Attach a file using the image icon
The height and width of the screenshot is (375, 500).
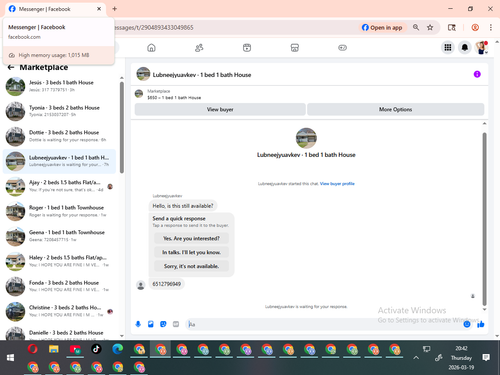[151, 324]
